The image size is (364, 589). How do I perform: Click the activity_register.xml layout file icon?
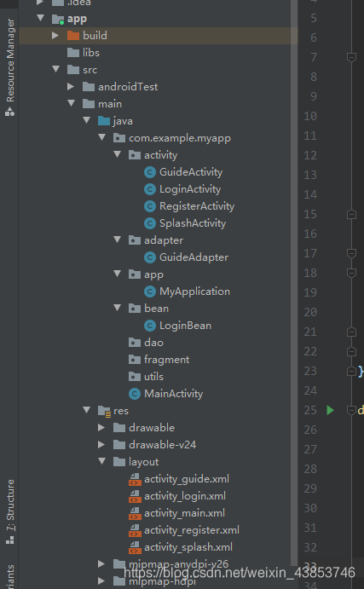click(135, 530)
